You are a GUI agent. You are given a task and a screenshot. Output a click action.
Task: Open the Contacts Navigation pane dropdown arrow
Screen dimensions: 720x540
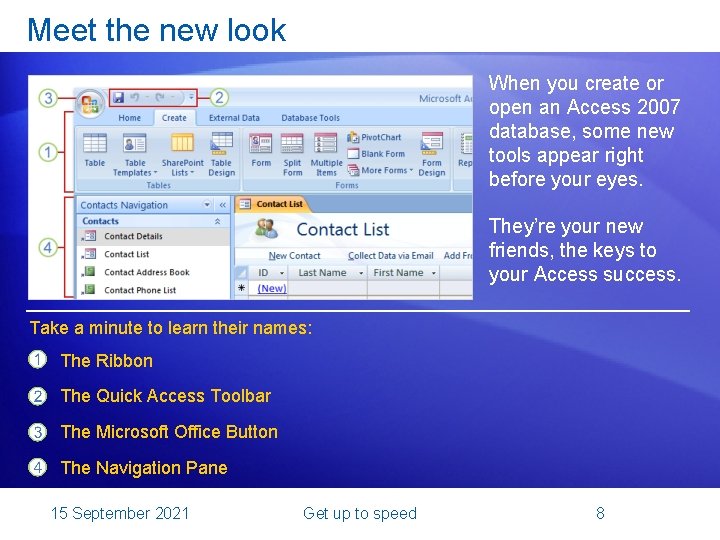click(x=207, y=205)
